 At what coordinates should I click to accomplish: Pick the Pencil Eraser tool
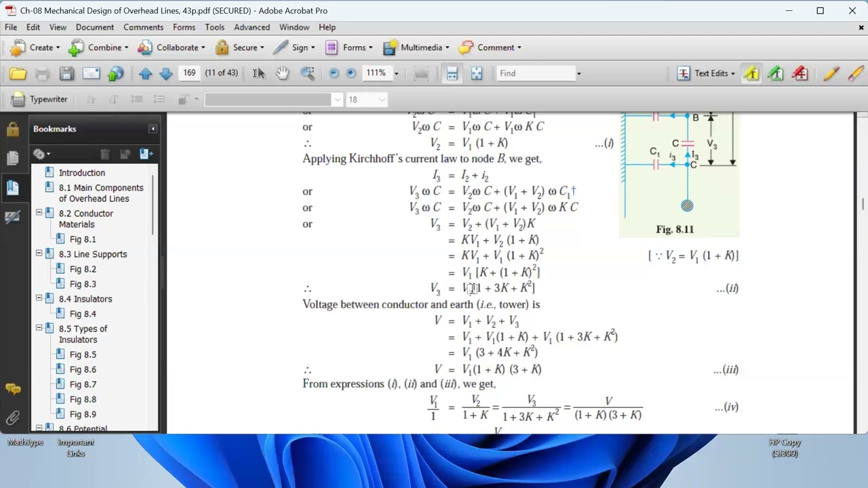(x=855, y=73)
